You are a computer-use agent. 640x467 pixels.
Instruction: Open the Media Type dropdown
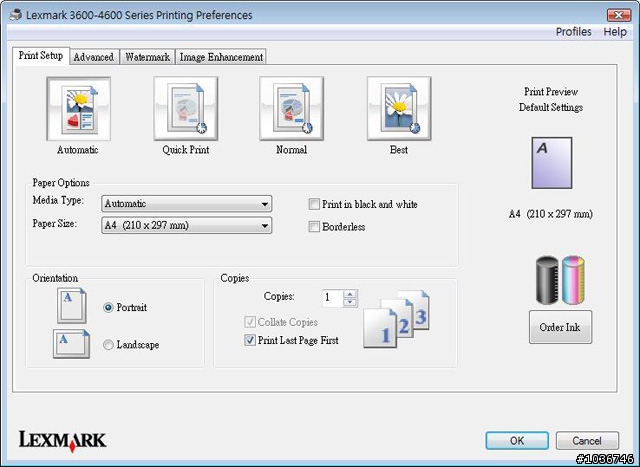[x=187, y=203]
